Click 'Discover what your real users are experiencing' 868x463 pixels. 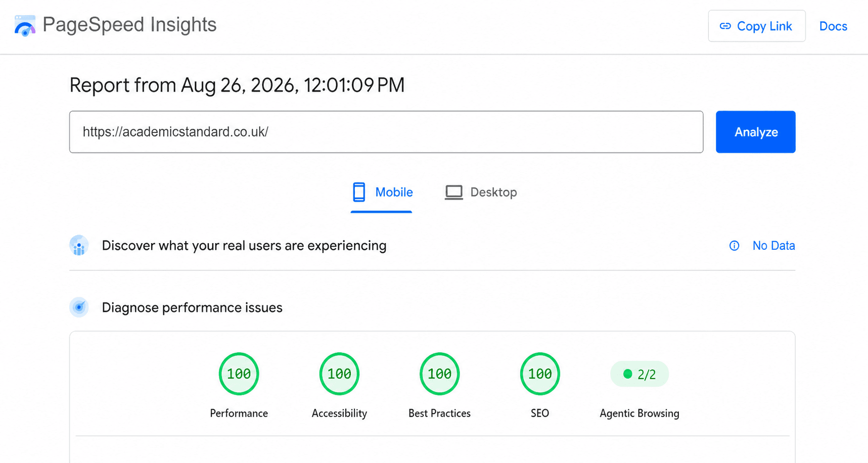[244, 246]
